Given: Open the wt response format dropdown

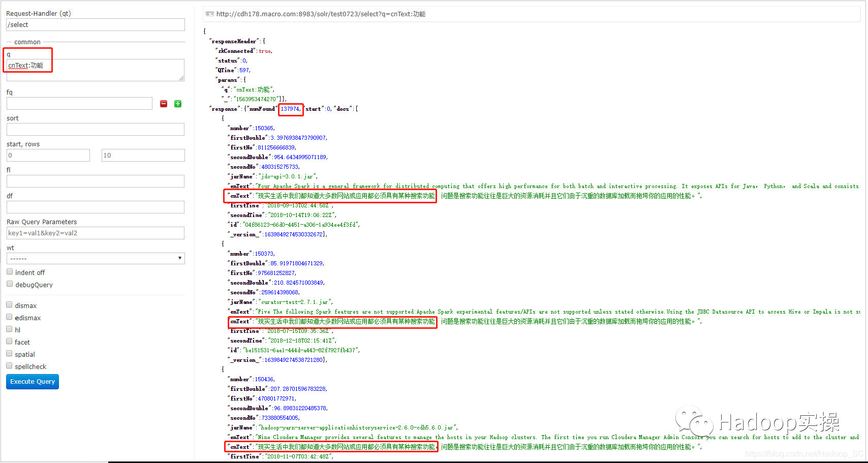Looking at the screenshot, I should point(96,258).
